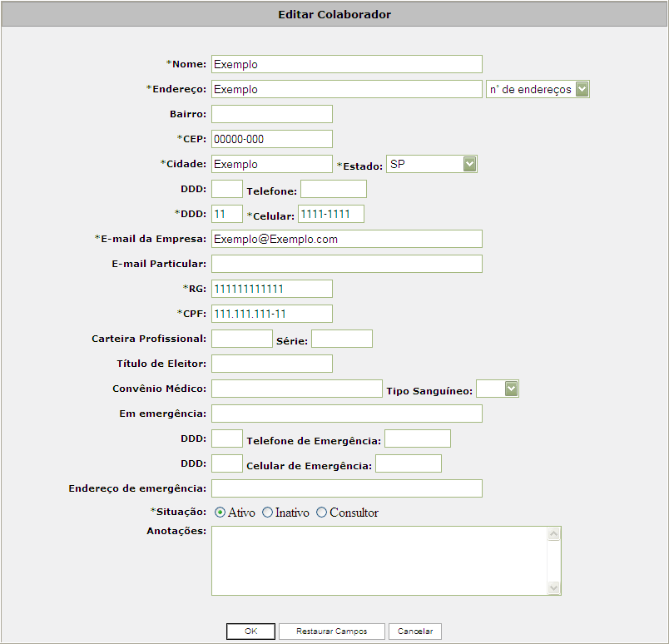Image resolution: width=669 pixels, height=644 pixels.
Task: Open the n° de endereços dropdown
Action: (538, 89)
